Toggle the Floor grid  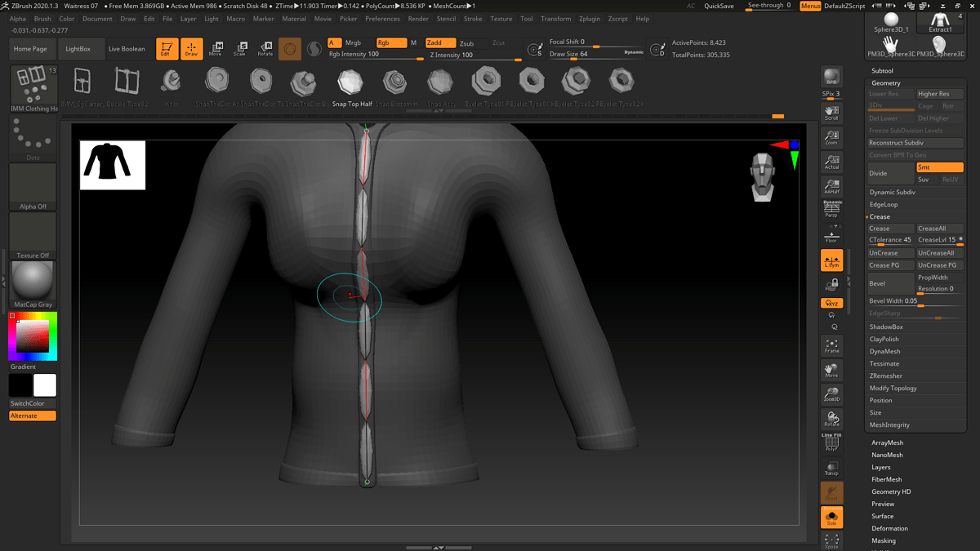tap(831, 234)
